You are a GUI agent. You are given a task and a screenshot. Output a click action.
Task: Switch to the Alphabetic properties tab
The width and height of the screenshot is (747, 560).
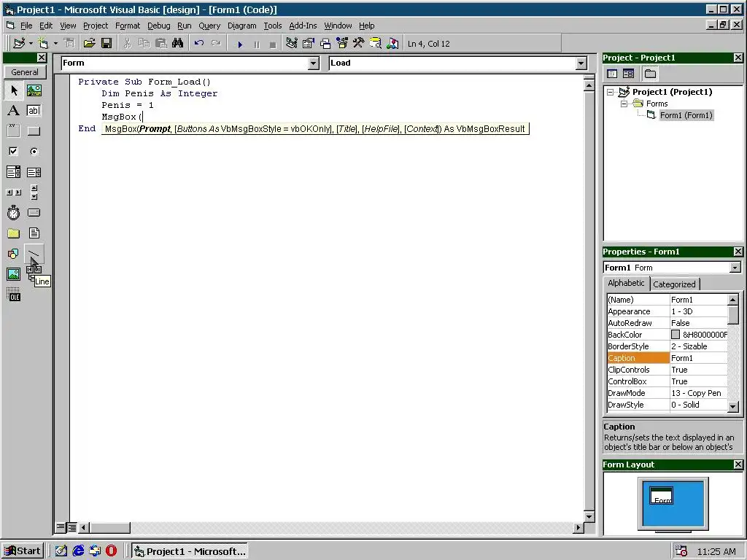point(626,283)
